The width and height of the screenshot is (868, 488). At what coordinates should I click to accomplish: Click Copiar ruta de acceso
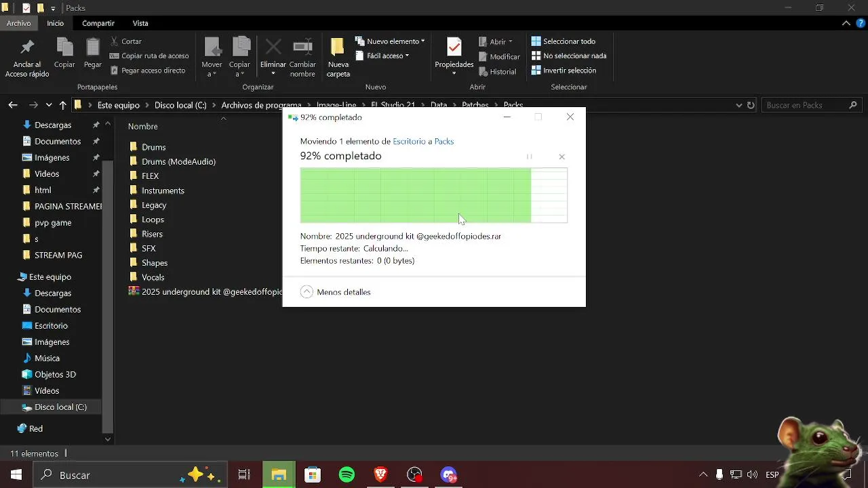point(149,56)
